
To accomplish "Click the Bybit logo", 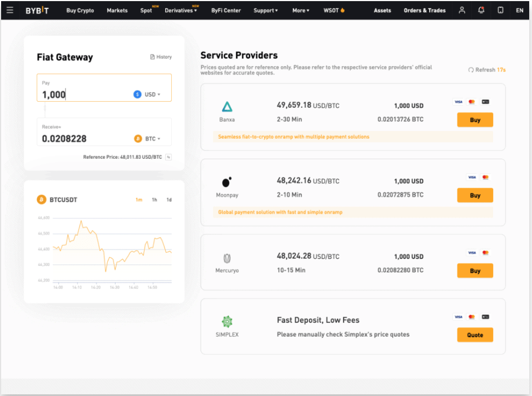I will tap(37, 11).
